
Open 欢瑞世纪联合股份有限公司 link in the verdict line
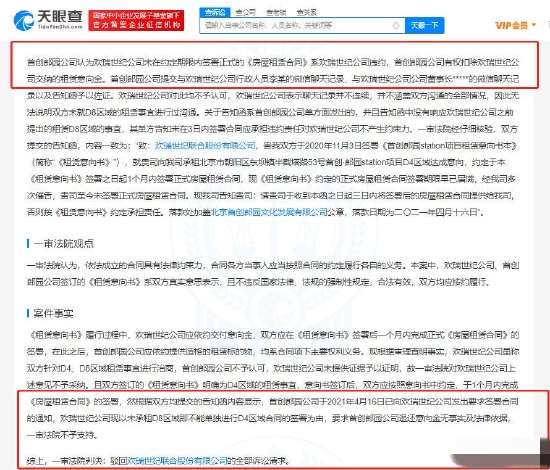click(177, 461)
